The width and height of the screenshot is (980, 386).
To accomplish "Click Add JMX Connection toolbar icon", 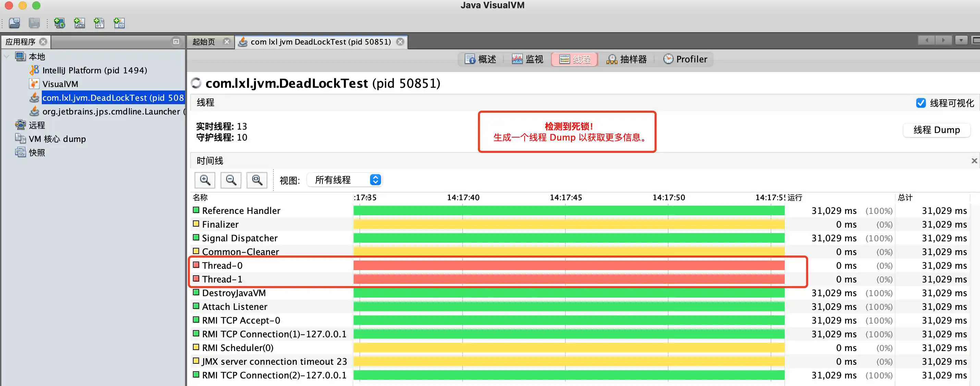I will click(x=79, y=23).
